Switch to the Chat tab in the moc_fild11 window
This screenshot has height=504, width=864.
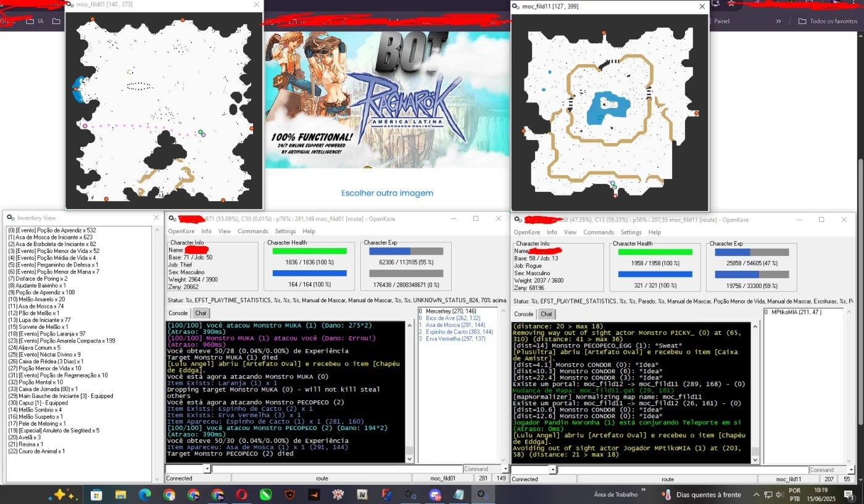pos(546,314)
